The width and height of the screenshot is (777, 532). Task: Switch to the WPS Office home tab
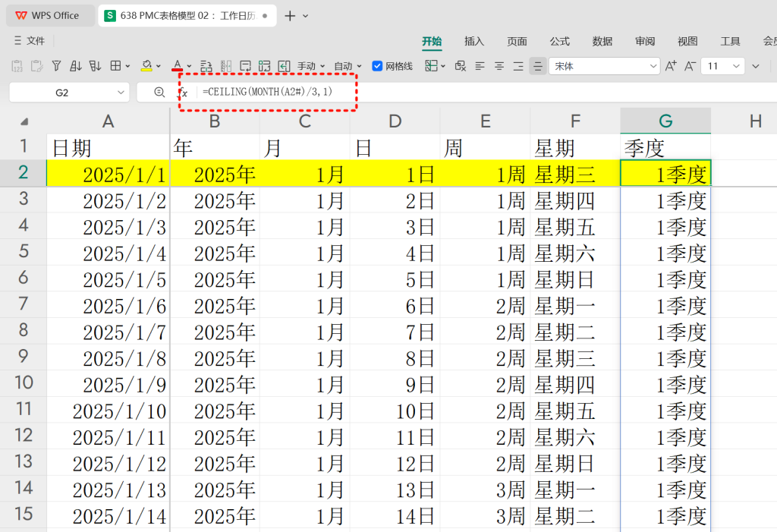pos(50,15)
